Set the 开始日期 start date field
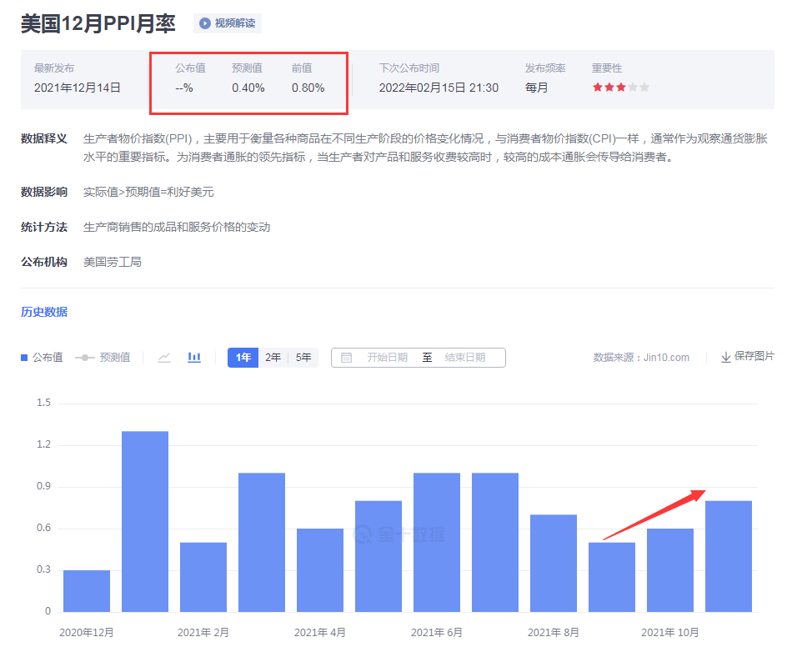Viewport: 797px width, 672px height. pyautogui.click(x=388, y=358)
